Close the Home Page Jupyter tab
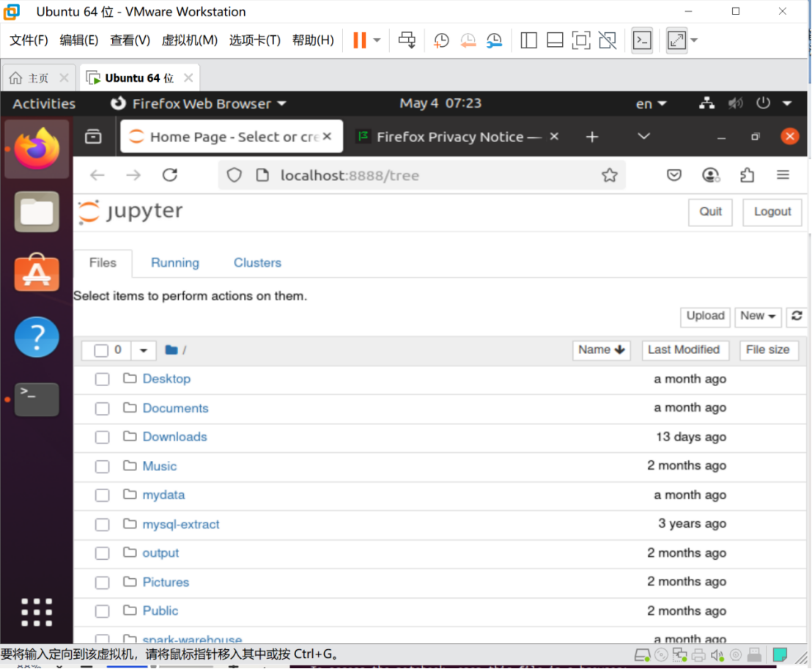This screenshot has height=669, width=812. tap(327, 136)
